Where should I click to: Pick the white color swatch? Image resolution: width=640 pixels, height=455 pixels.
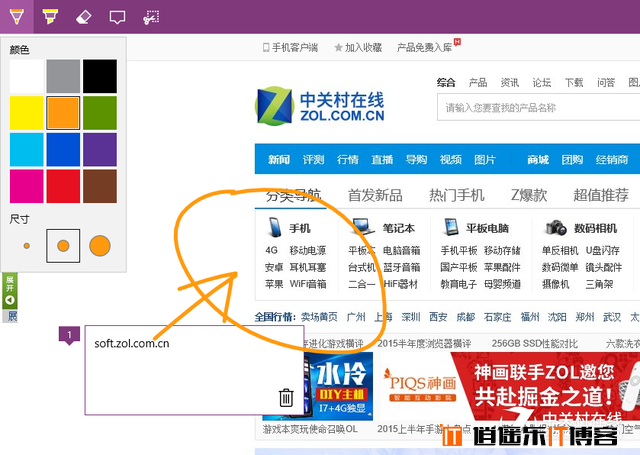(27, 76)
